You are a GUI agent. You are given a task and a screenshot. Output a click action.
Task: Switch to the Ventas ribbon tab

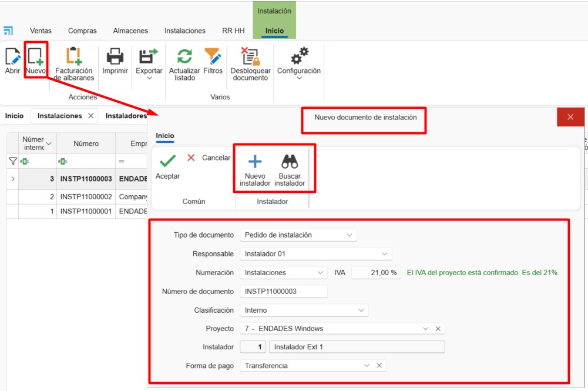point(41,31)
